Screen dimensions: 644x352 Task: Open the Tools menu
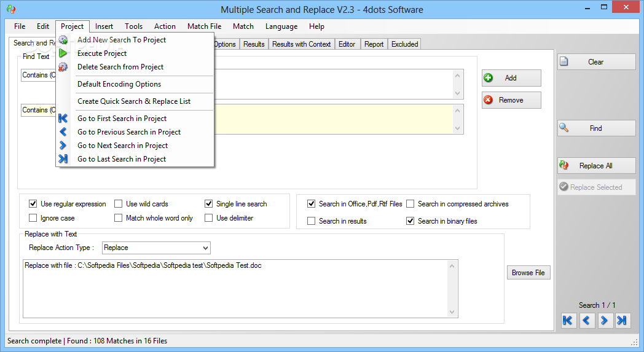[133, 26]
